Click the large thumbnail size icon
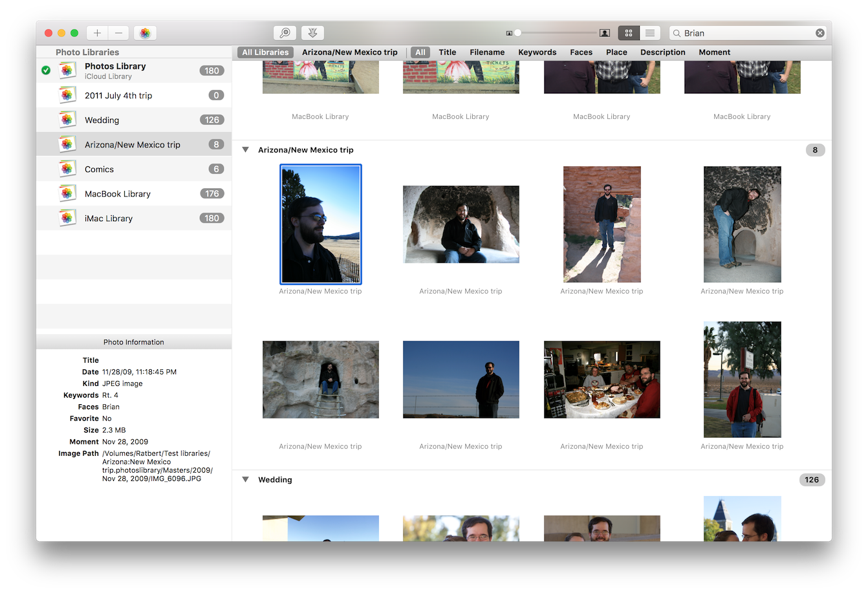 click(604, 33)
